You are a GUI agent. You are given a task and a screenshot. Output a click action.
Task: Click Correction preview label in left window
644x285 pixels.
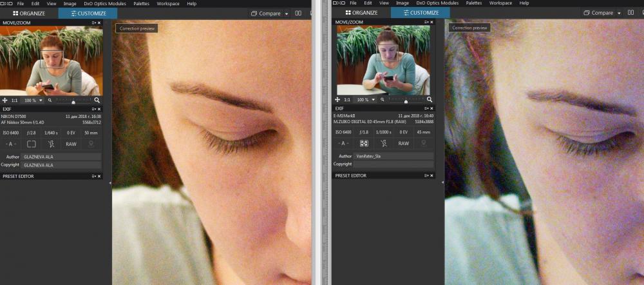pos(137,28)
